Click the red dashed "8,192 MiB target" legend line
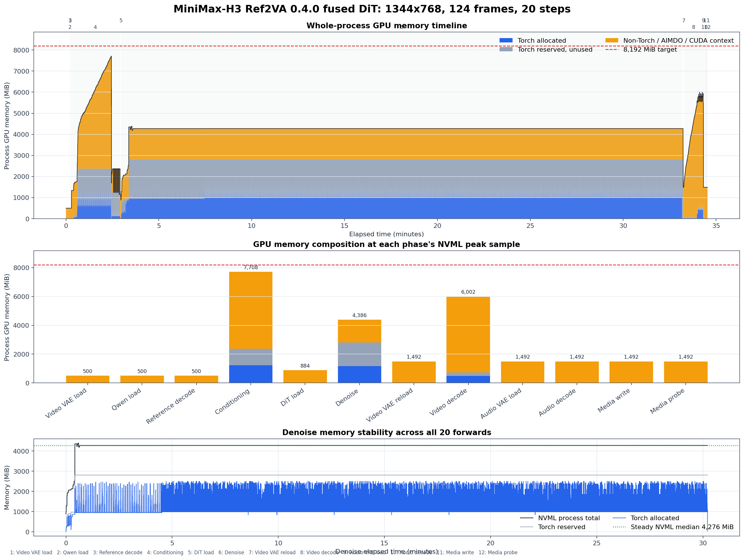The width and height of the screenshot is (744, 560). click(x=612, y=49)
